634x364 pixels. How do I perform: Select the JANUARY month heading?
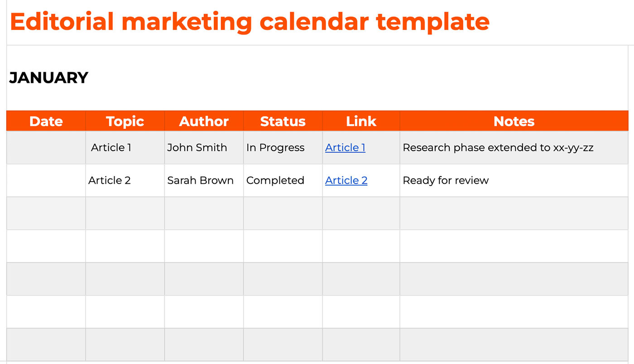[49, 78]
